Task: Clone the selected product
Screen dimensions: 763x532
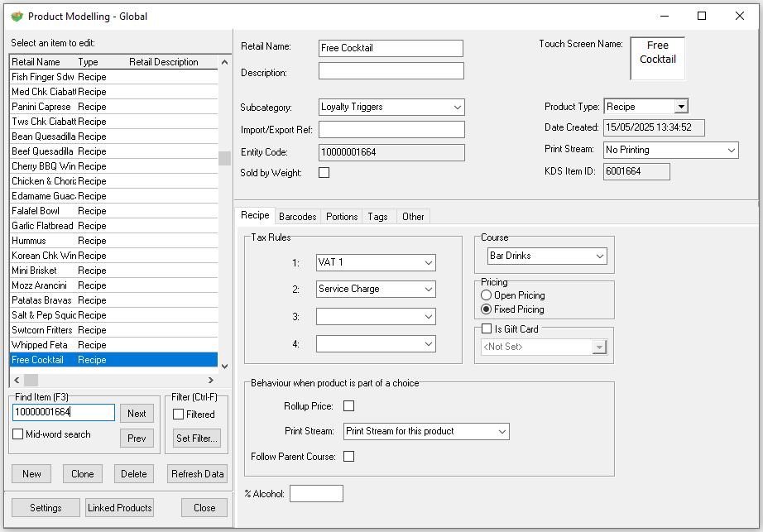Action: coord(83,473)
